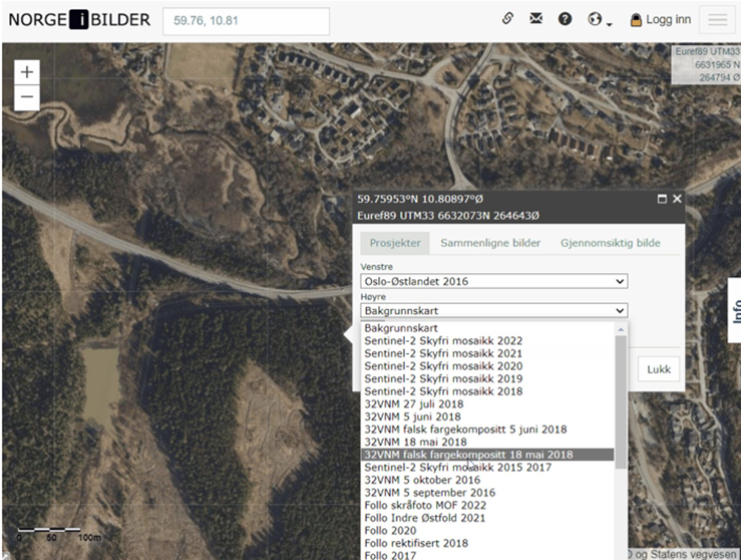Select Sentinel-2 Skyfri mosaikk 2022 option

(443, 341)
